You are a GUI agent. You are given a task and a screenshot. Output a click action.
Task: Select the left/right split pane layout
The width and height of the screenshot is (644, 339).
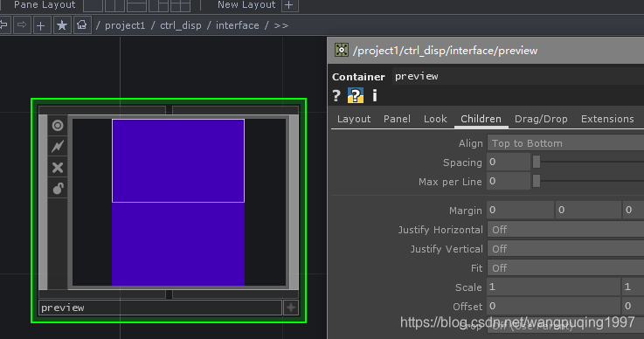tap(115, 5)
